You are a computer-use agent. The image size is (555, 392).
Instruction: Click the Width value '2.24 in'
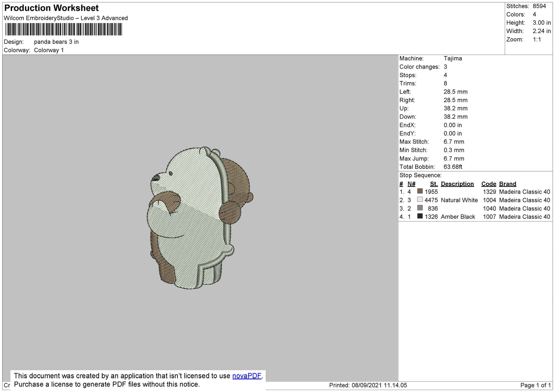pyautogui.click(x=542, y=31)
